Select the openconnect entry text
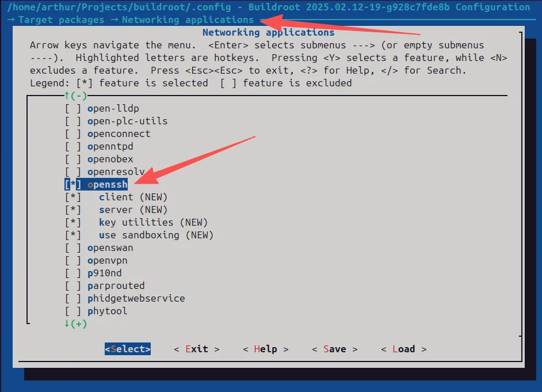Image resolution: width=542 pixels, height=392 pixels. click(119, 134)
